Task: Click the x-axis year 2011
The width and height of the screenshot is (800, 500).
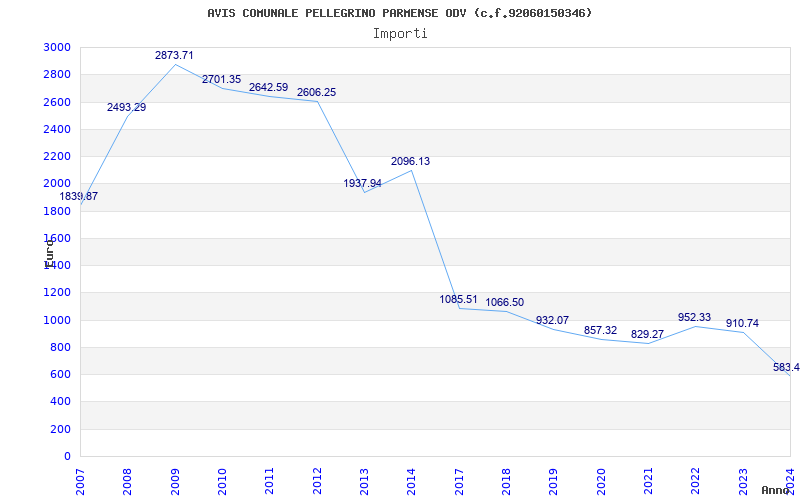Action: pos(269,482)
